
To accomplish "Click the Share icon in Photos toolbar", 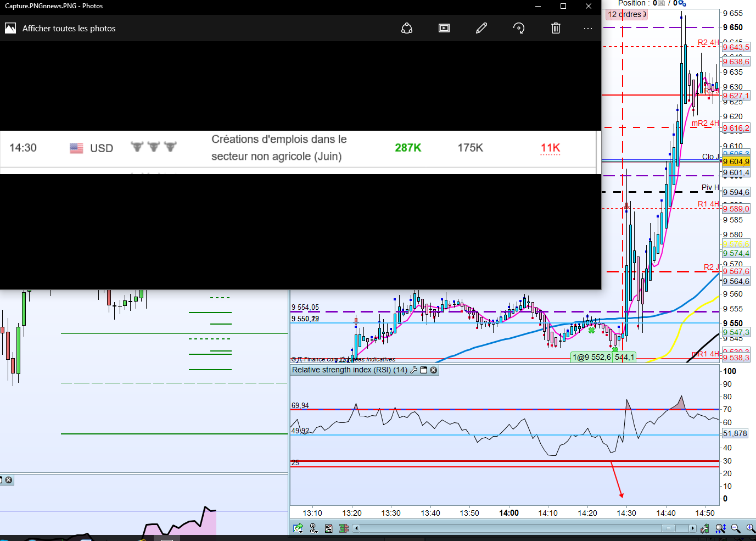I will (x=407, y=28).
